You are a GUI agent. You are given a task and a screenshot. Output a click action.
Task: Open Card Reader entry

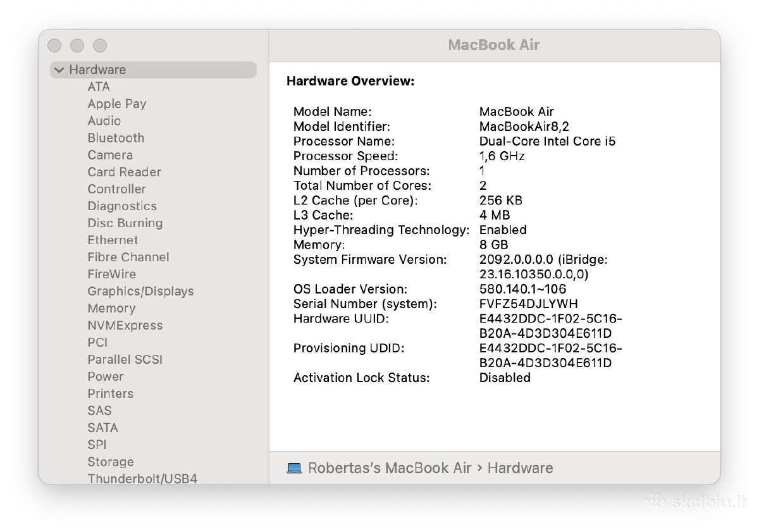pos(124,172)
